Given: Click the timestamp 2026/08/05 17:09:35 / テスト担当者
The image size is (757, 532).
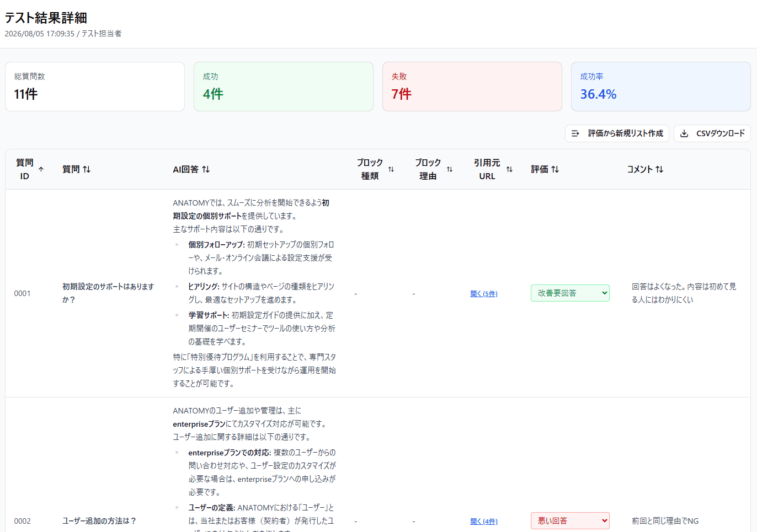Looking at the screenshot, I should pyautogui.click(x=63, y=34).
